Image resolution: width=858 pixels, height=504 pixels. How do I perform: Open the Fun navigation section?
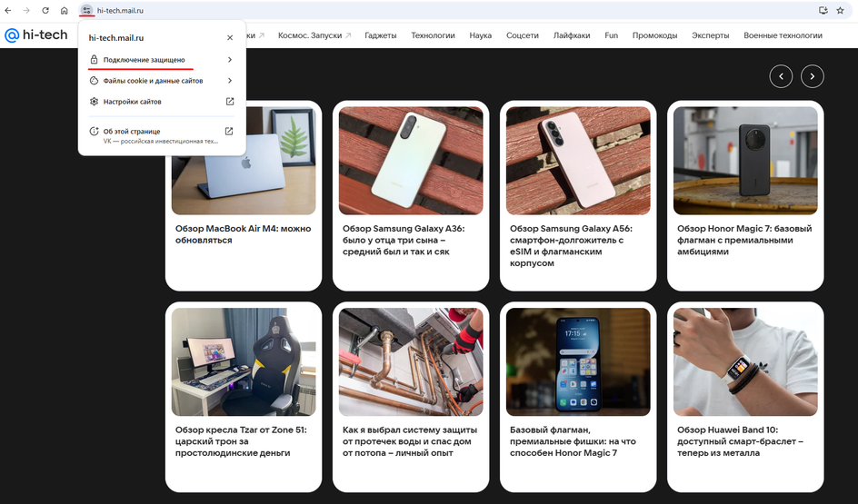tap(611, 35)
